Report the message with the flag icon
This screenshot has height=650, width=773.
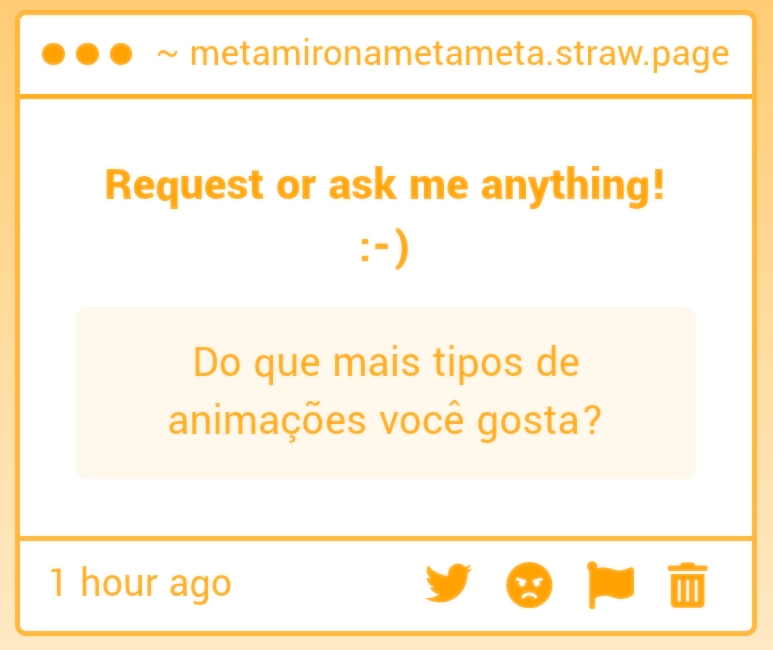click(x=609, y=584)
